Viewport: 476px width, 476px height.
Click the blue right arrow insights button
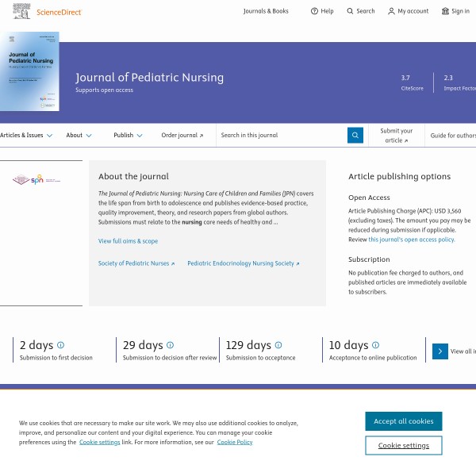coord(440,351)
